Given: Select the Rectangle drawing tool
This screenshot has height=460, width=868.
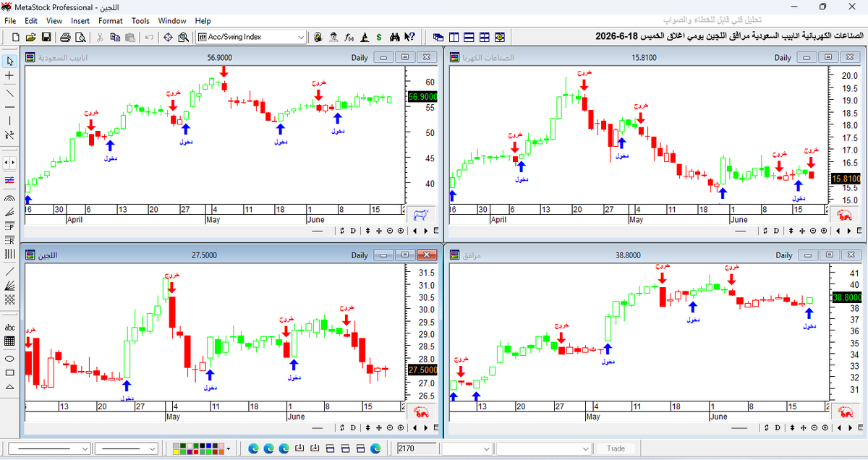Looking at the screenshot, I should (x=10, y=372).
